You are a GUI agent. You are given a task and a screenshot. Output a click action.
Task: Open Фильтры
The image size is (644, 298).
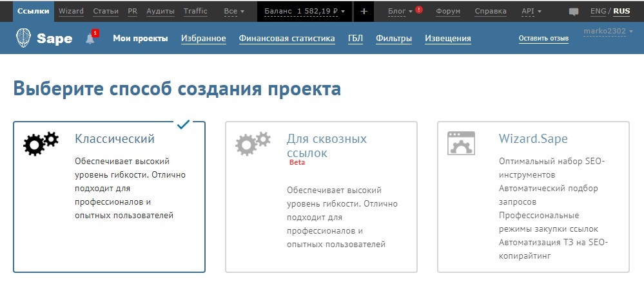pyautogui.click(x=393, y=39)
